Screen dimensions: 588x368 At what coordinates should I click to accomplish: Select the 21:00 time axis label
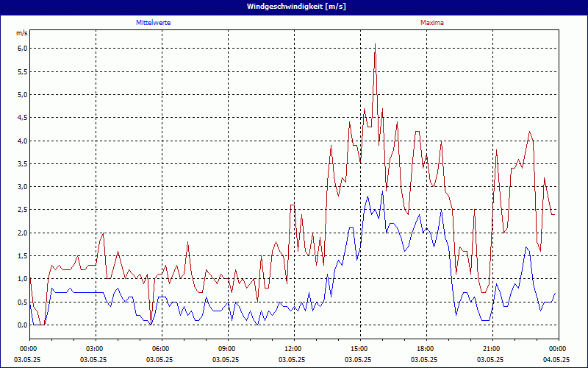(492, 349)
